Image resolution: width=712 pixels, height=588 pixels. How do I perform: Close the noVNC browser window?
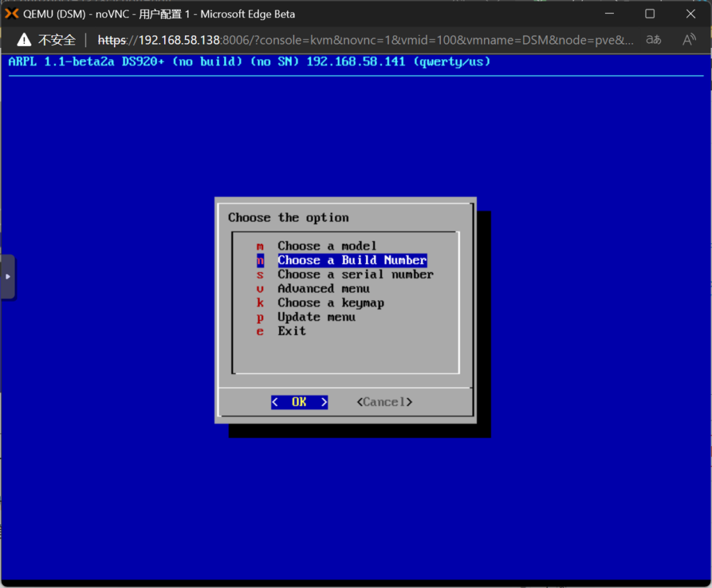(x=690, y=14)
